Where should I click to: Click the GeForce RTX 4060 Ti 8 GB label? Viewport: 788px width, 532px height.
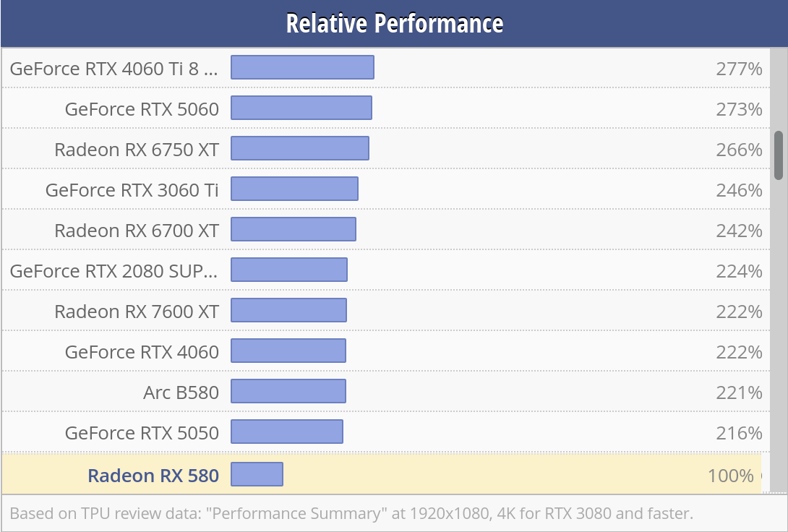coord(114,69)
